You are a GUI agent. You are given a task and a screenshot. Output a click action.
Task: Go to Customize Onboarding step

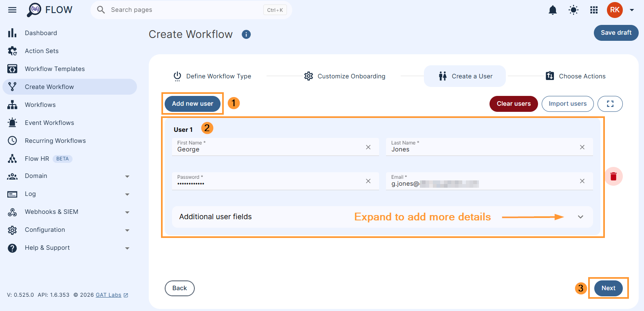pyautogui.click(x=345, y=76)
